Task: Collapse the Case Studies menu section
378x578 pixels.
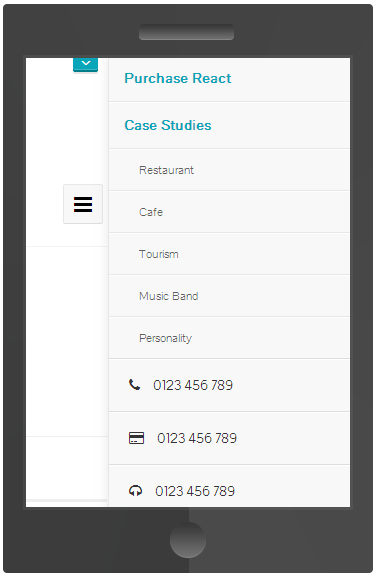Action: tap(168, 125)
